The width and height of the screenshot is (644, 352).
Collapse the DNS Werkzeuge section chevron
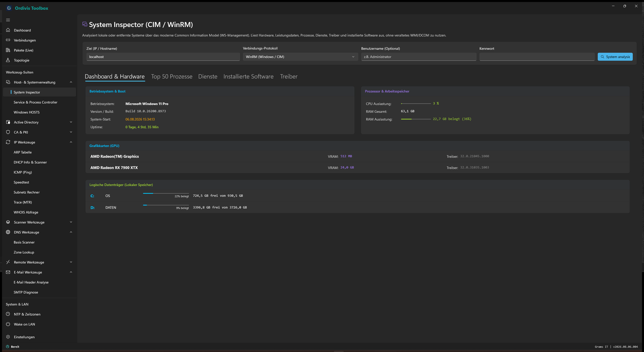coord(71,232)
